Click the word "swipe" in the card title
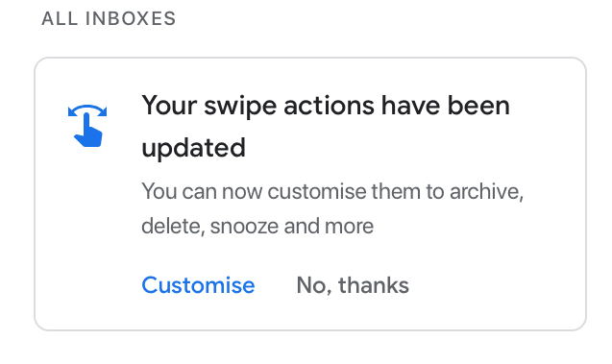Screen dimensions: 612x364 click(240, 107)
